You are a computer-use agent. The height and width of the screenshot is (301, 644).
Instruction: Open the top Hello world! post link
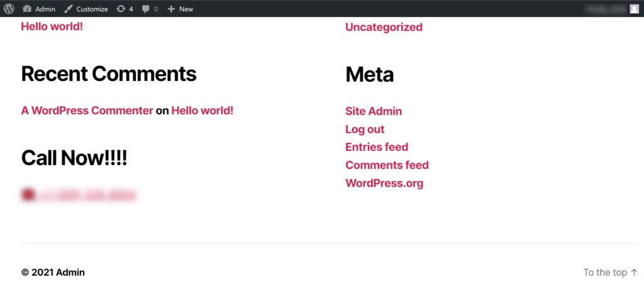[x=52, y=26]
